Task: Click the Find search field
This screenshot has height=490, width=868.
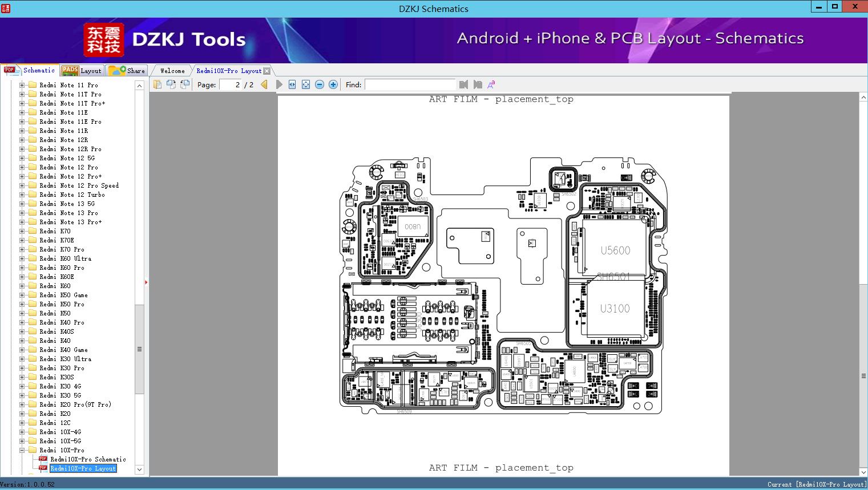Action: coord(410,84)
